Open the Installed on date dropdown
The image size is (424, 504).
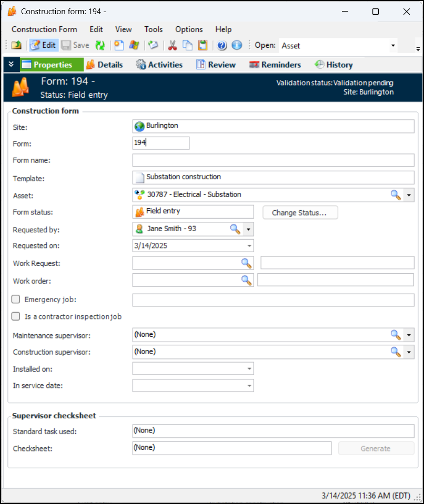(249, 369)
